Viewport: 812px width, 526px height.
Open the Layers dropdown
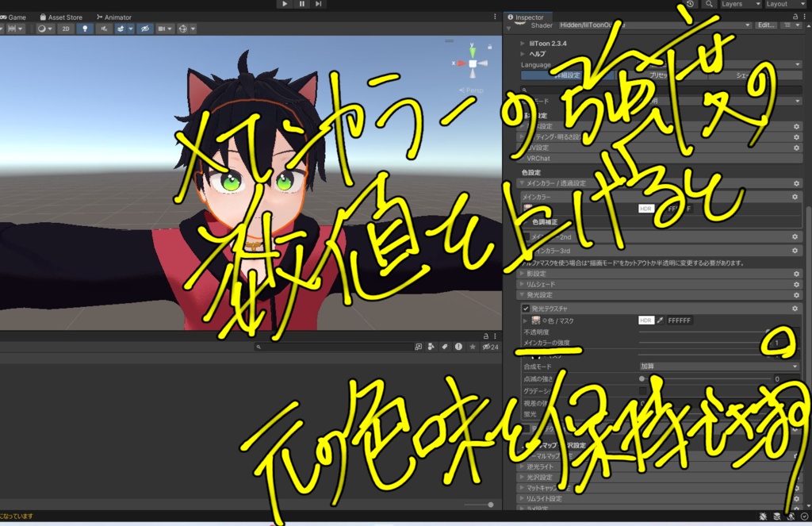pyautogui.click(x=741, y=4)
